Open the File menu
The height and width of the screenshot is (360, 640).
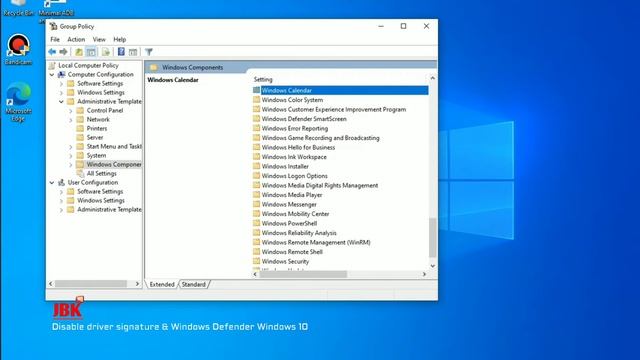click(55, 40)
